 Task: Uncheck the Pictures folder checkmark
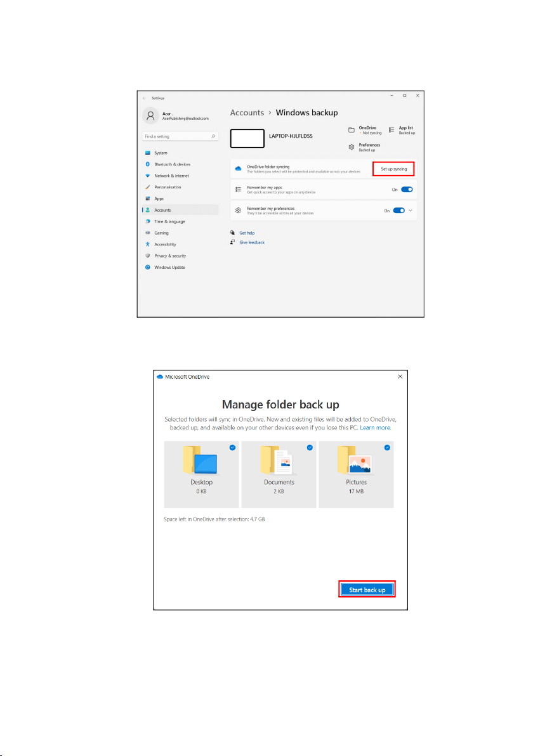click(387, 447)
